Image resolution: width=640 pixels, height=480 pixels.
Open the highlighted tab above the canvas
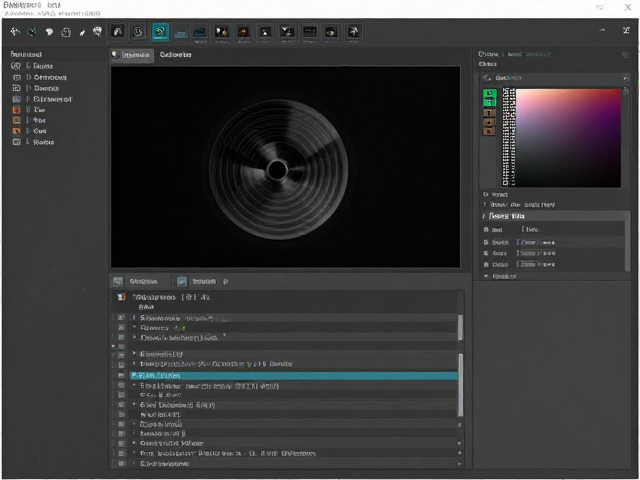click(x=132, y=55)
